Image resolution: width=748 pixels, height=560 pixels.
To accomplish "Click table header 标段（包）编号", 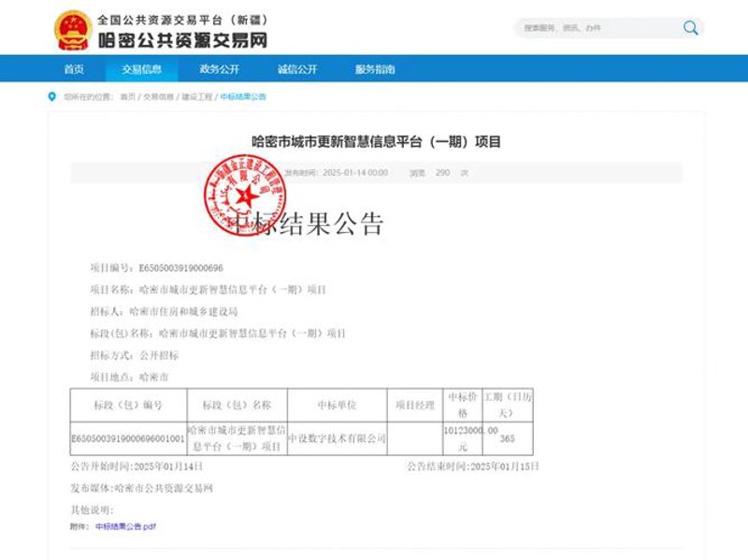I will [x=128, y=406].
